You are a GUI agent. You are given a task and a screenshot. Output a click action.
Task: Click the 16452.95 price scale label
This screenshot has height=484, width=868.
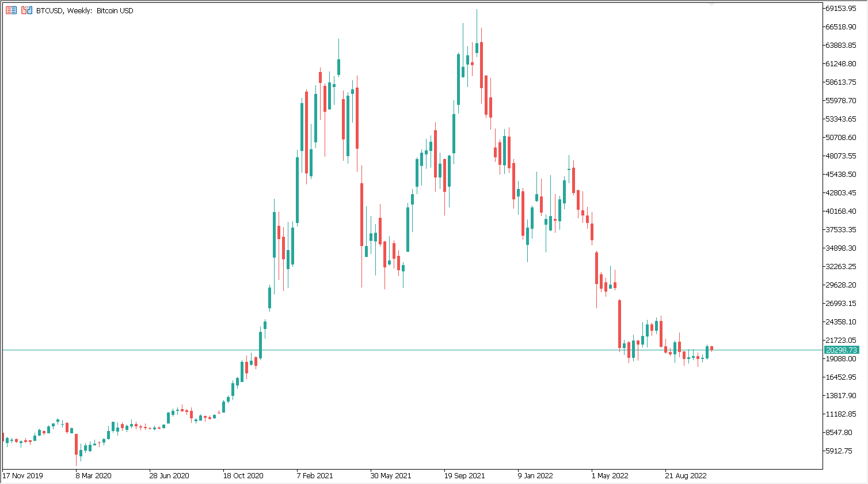pyautogui.click(x=841, y=377)
